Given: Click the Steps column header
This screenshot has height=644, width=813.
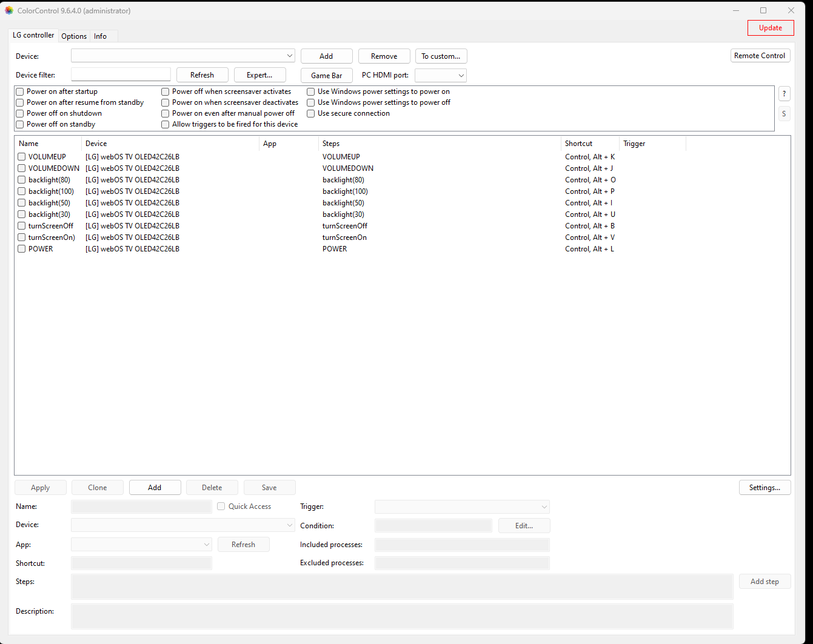Looking at the screenshot, I should [440, 144].
